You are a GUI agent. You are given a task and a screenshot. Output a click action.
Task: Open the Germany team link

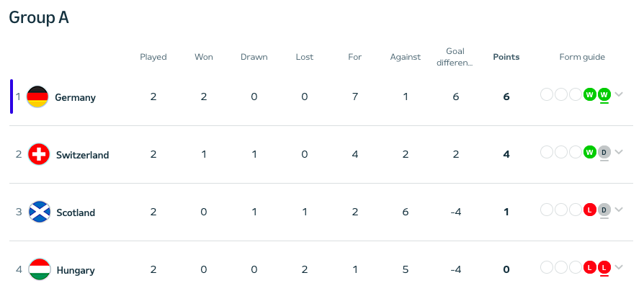(x=75, y=97)
